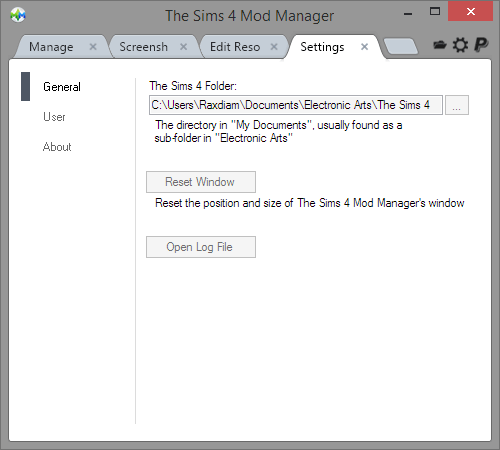Select the General settings section
Viewport: 500px width, 450px height.
tap(62, 87)
